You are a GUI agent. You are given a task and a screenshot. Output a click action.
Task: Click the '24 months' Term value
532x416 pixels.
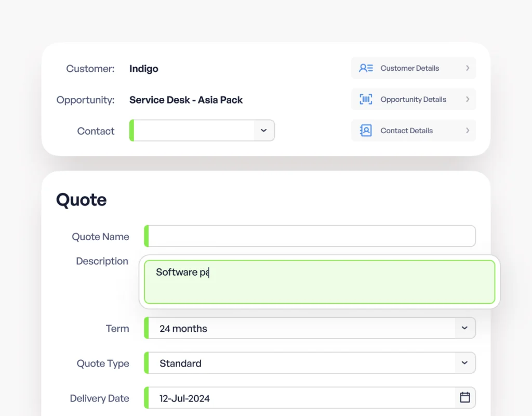point(183,329)
